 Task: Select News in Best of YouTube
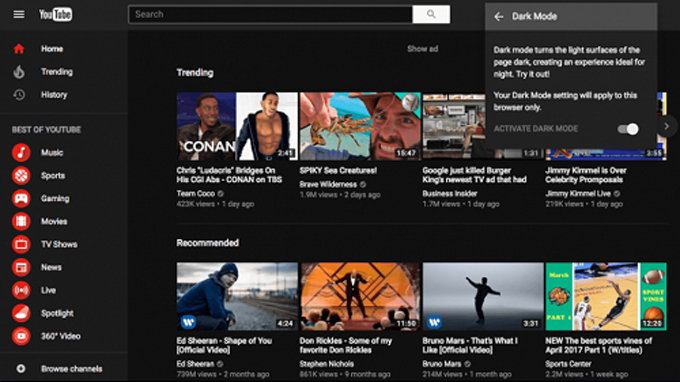pyautogui.click(x=51, y=268)
